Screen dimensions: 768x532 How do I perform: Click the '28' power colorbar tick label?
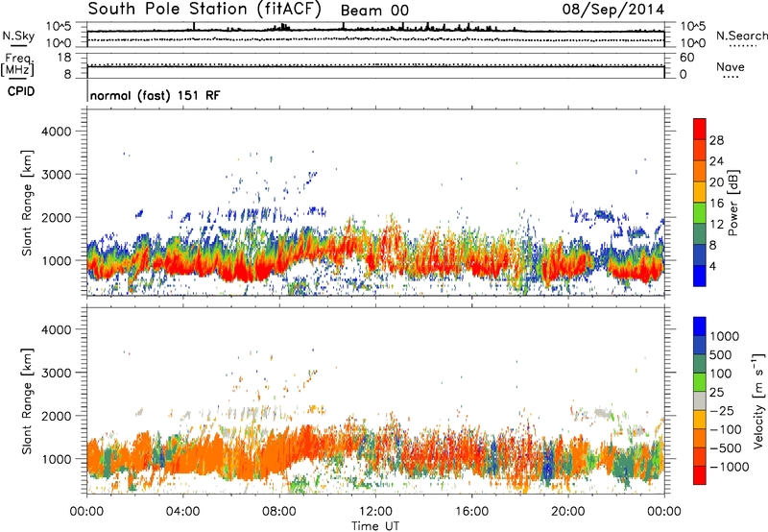click(716, 140)
